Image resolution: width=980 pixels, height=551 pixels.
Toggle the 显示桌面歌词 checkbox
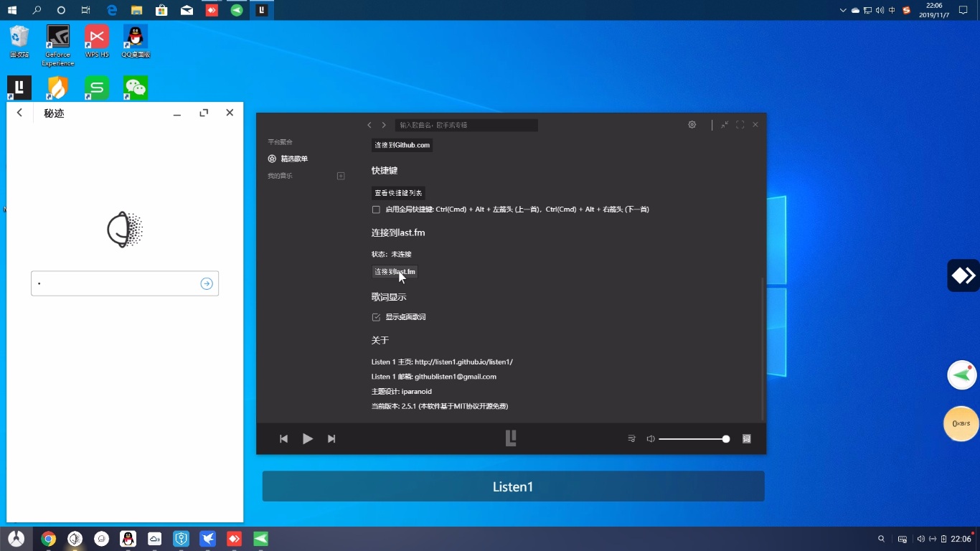(x=376, y=317)
